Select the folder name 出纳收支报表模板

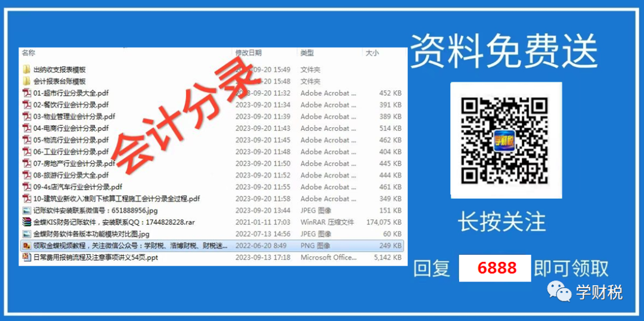[60, 70]
